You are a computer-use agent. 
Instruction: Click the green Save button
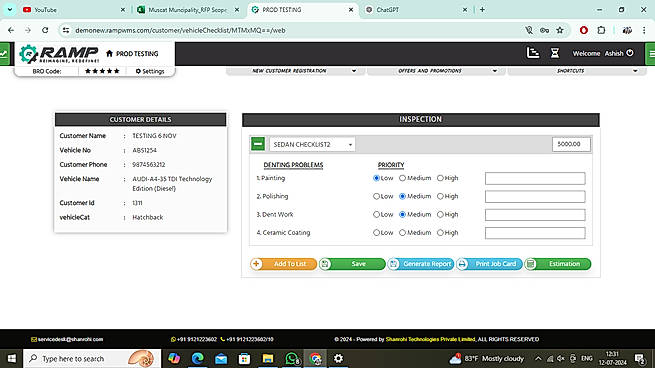pos(352,264)
